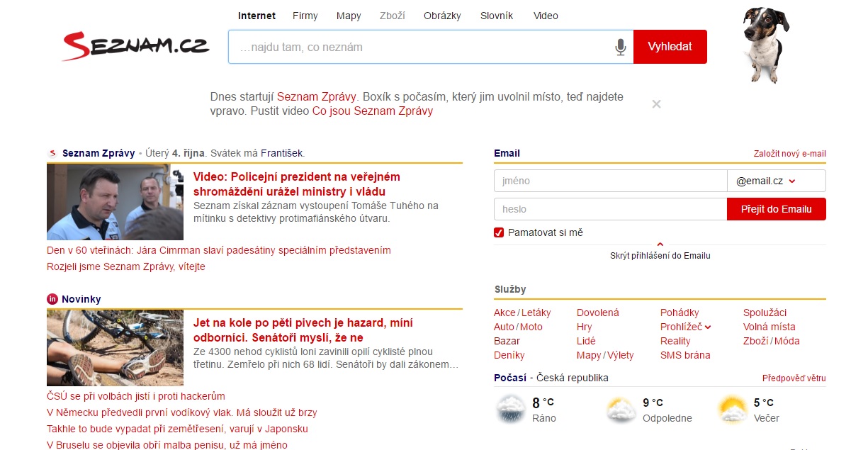Click the František name day link
The height and width of the screenshot is (450, 868).
coord(282,153)
